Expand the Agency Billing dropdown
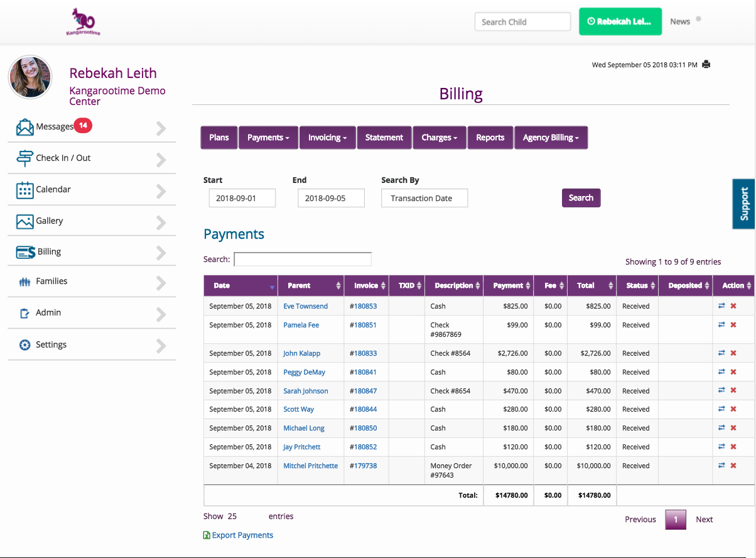 551,138
